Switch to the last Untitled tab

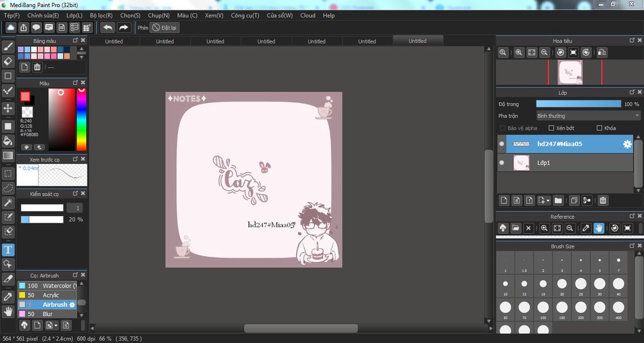pyautogui.click(x=418, y=41)
